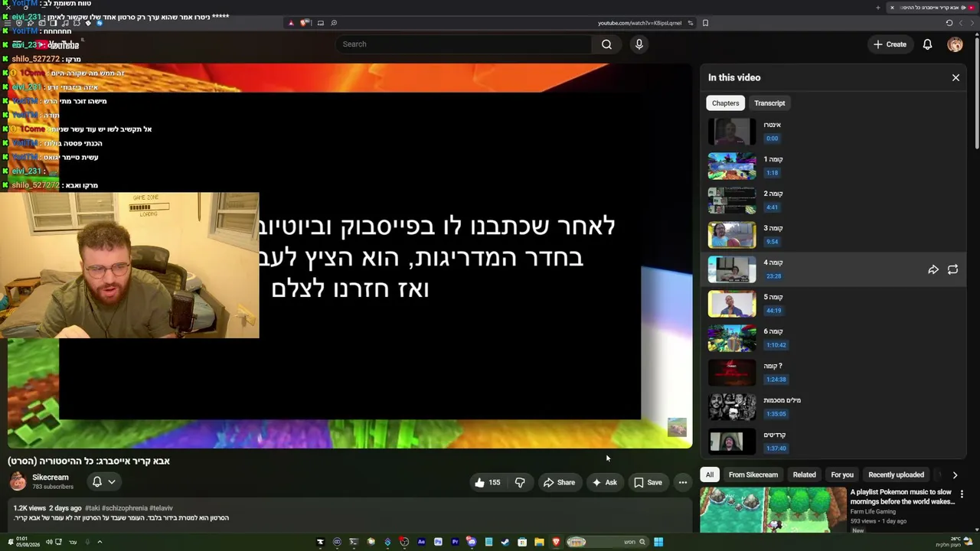Open subscription notification settings dropdown
980x551 pixels.
(103, 481)
